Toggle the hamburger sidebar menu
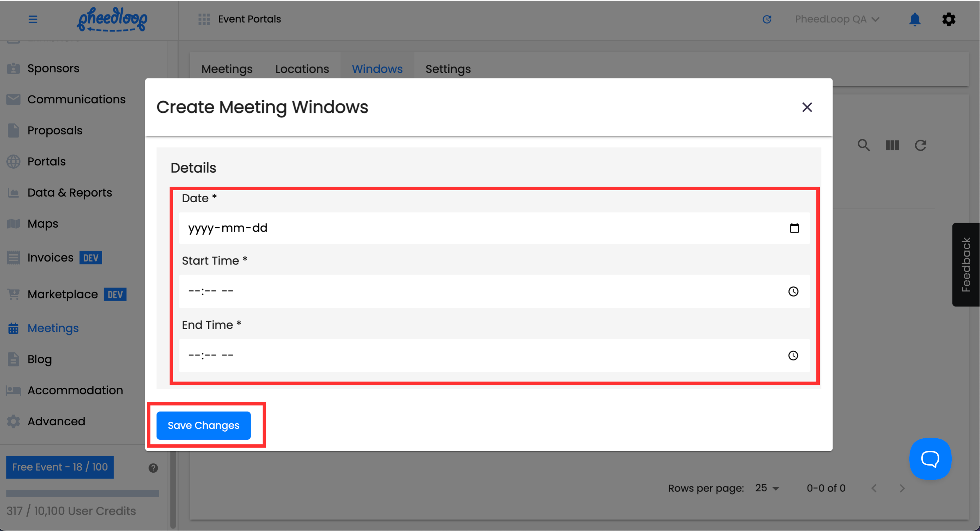The height and width of the screenshot is (531, 980). (x=33, y=19)
